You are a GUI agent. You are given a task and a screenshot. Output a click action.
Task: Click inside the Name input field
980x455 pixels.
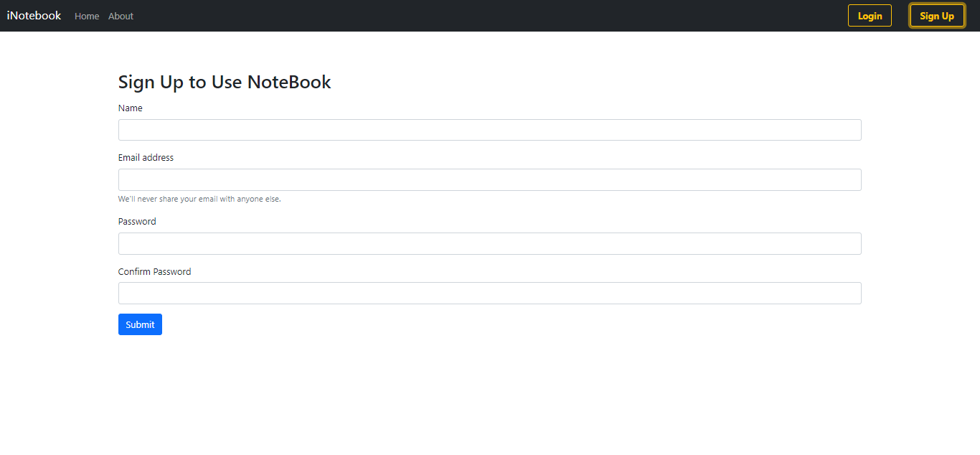coord(489,129)
